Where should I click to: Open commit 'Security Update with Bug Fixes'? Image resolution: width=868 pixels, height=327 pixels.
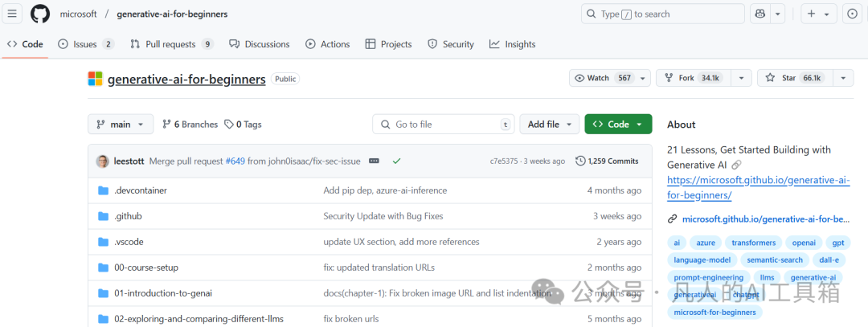coord(383,216)
